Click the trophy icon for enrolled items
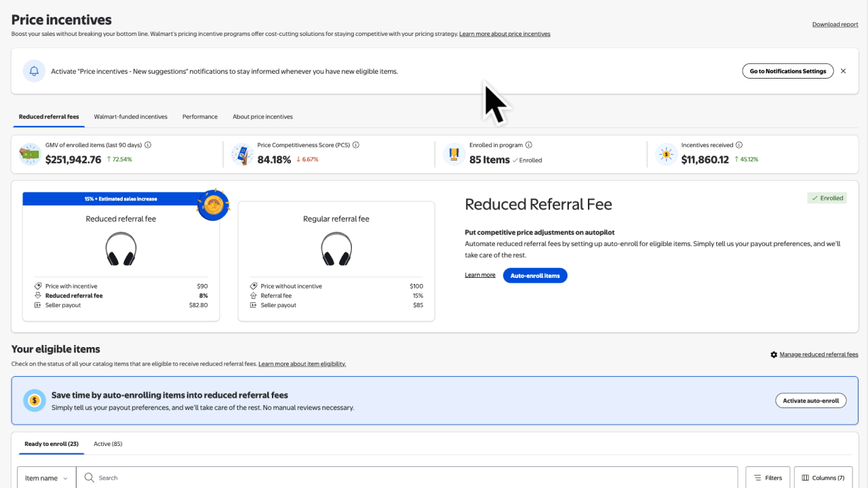 click(454, 155)
